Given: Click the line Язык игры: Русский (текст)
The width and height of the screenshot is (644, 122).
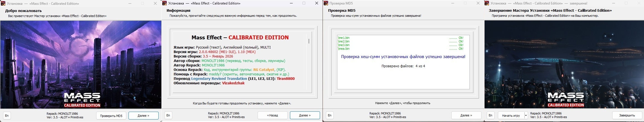Looking at the screenshot, I should (x=222, y=47).
